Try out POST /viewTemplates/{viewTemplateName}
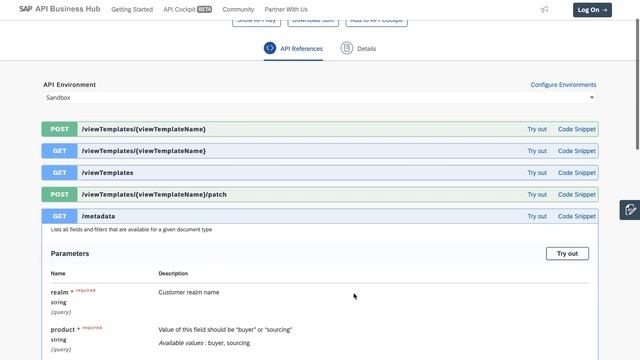This screenshot has height=360, width=640. pyautogui.click(x=537, y=129)
